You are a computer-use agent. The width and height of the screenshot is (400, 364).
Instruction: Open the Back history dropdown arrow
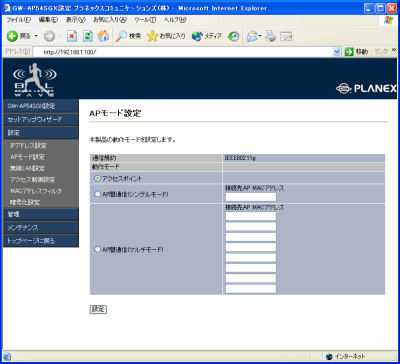coord(37,36)
